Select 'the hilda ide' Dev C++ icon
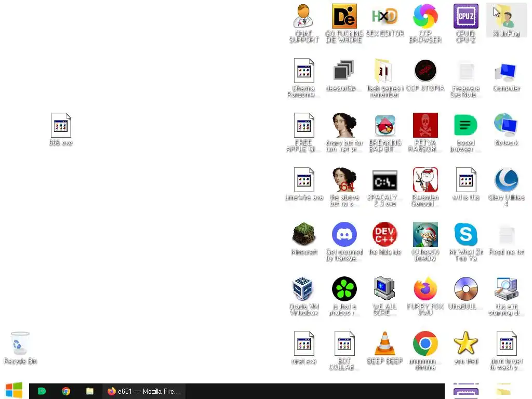Screen dimensions: 532x399 [385, 234]
